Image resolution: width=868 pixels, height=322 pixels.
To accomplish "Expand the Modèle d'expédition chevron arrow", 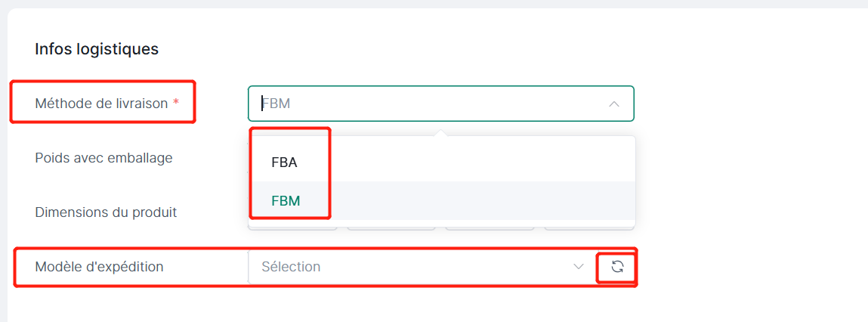I will tap(579, 266).
